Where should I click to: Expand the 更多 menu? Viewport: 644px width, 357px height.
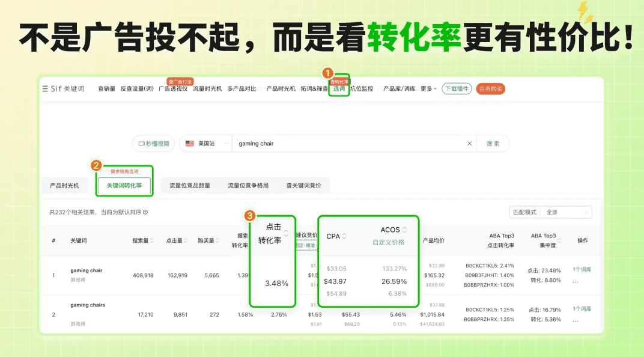click(x=428, y=88)
